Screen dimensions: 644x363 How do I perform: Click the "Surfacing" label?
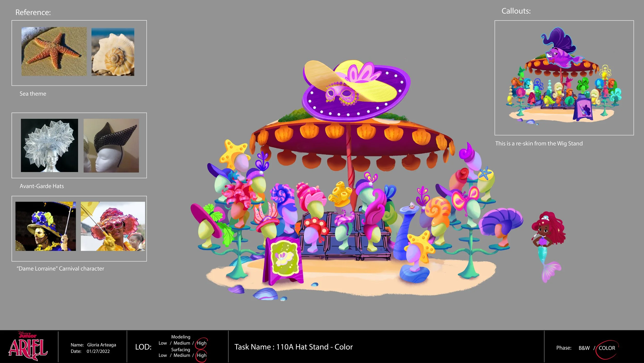[x=181, y=349]
